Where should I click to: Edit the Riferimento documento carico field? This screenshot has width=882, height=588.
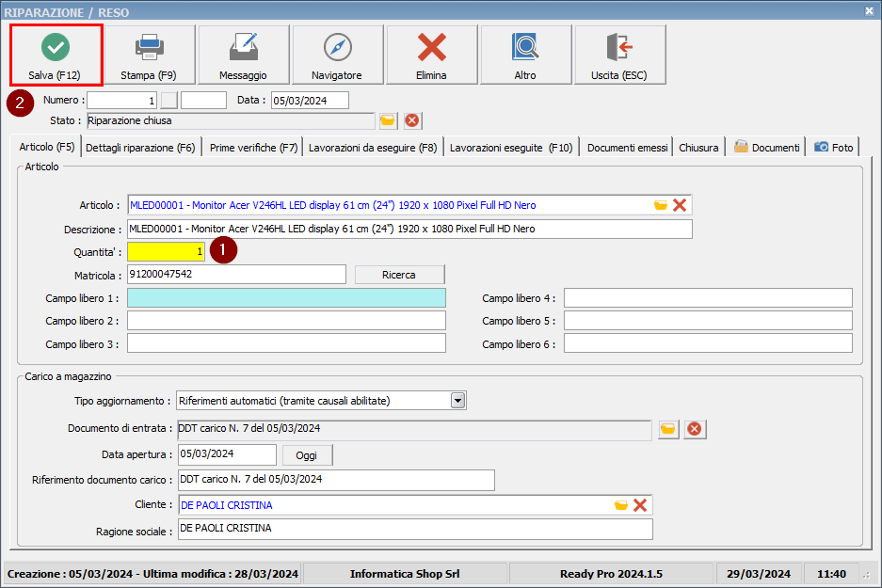coord(336,480)
